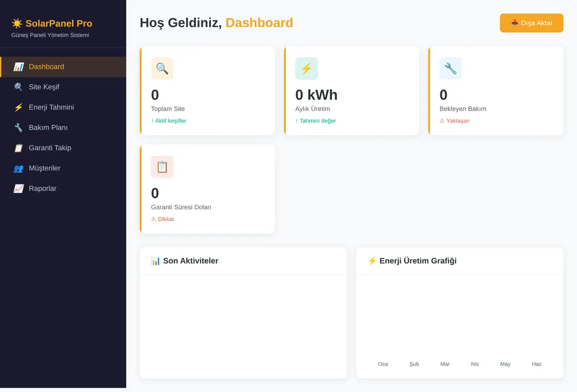Image resolution: width=577 pixels, height=392 pixels.
Task: Click the magnifier icon on Toplam Site card
Action: point(162,68)
